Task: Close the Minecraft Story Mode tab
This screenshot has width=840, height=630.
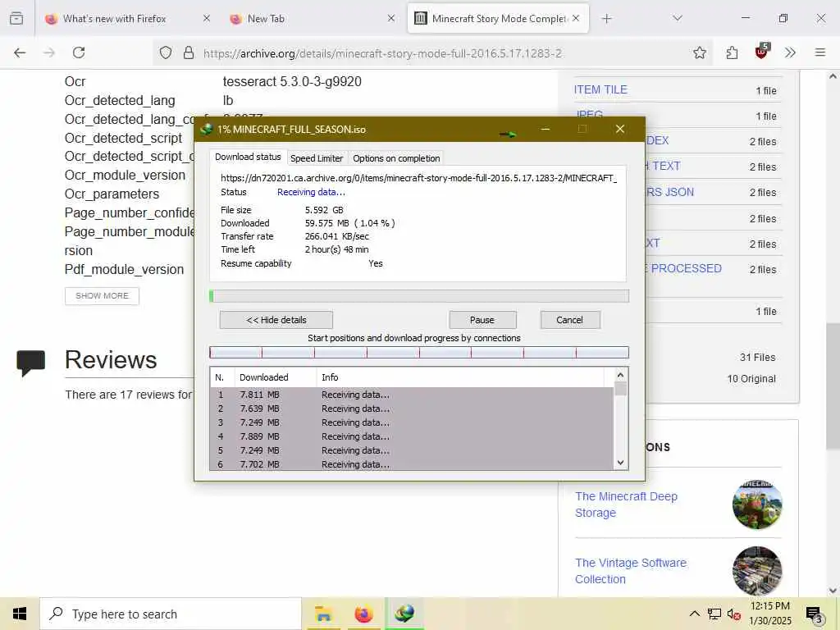Action: (x=576, y=18)
